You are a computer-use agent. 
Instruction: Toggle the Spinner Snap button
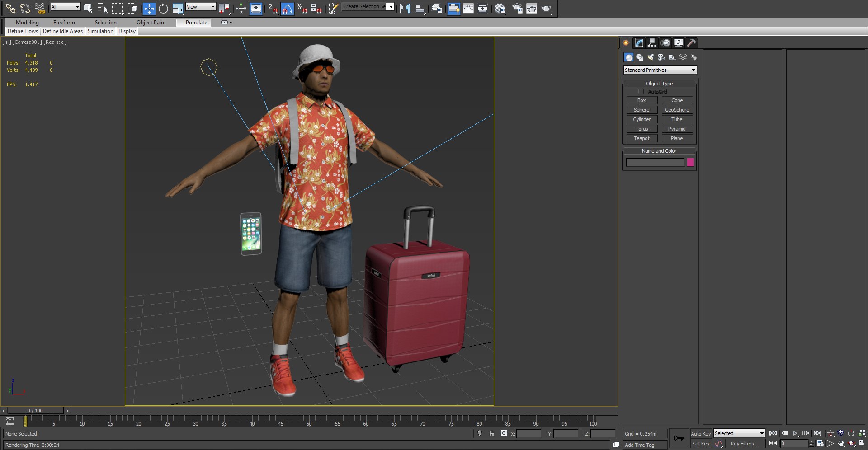tap(316, 8)
